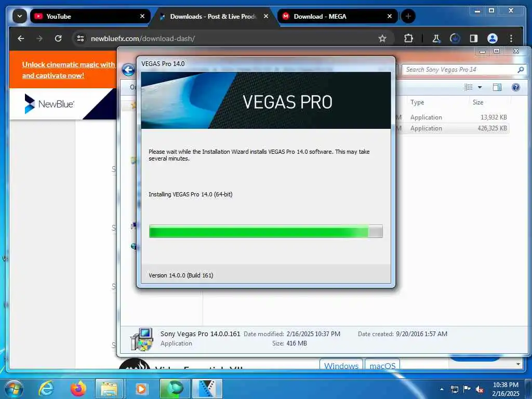Open the browser downloads indicator
Image resolution: width=532 pixels, height=399 pixels.
pos(455,38)
